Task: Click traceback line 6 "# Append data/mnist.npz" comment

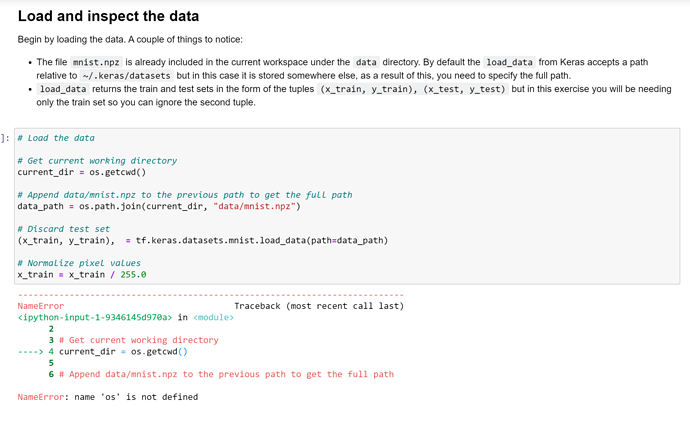Action: pos(225,374)
